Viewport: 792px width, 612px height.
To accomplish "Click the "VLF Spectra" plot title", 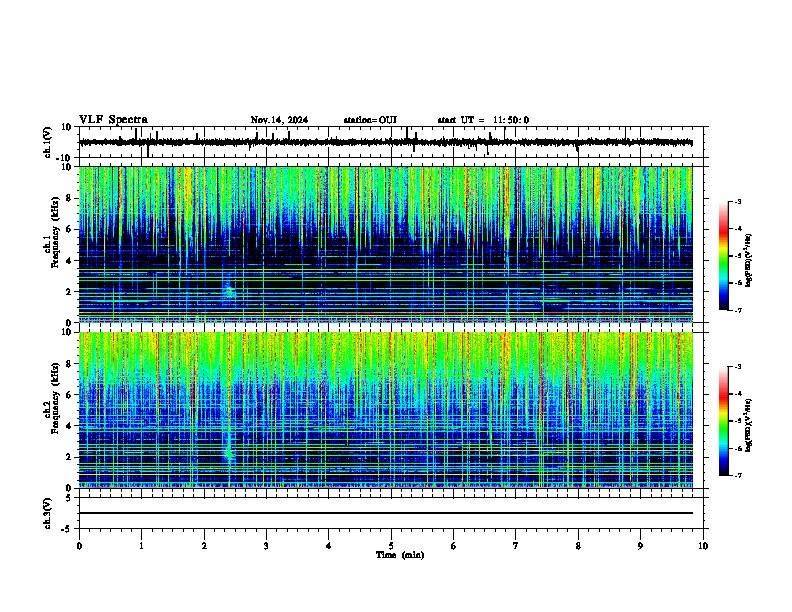I will click(x=113, y=120).
